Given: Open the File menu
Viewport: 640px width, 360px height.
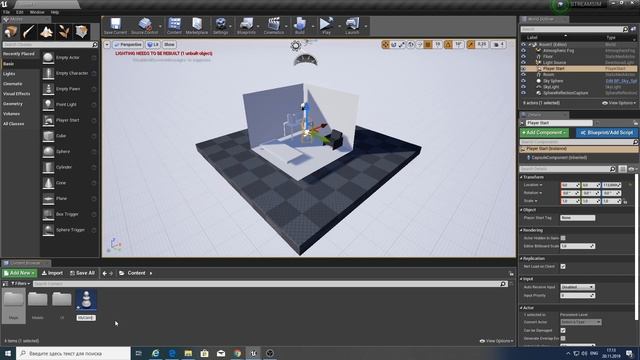Looking at the screenshot, I should 7,12.
